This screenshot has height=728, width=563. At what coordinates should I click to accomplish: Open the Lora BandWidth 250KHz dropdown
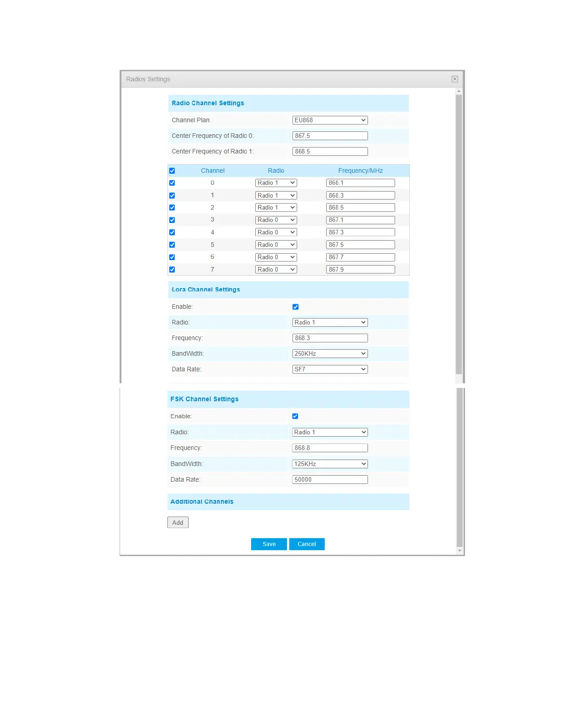[330, 354]
